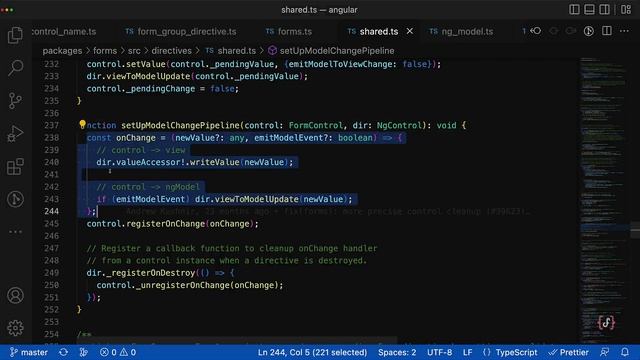Open 'src' breadcrumb dropdown
640x360 pixels.
click(134, 51)
